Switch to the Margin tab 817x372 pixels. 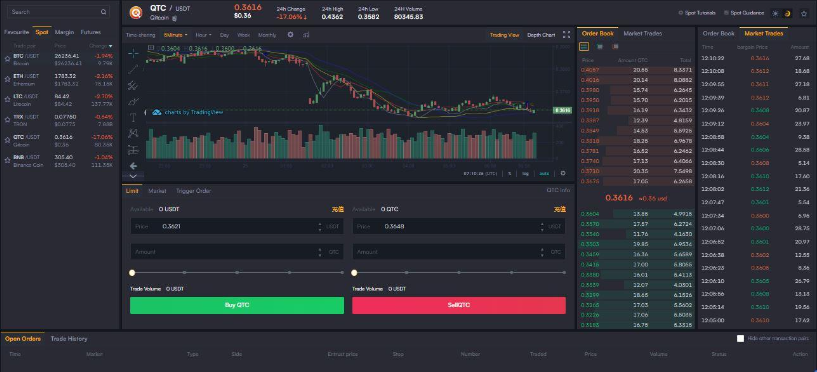[x=64, y=32]
